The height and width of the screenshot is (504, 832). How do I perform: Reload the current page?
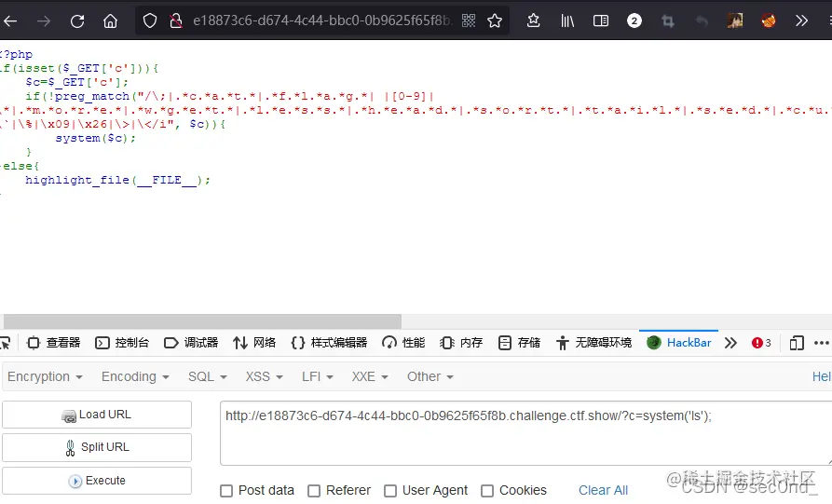coord(77,21)
